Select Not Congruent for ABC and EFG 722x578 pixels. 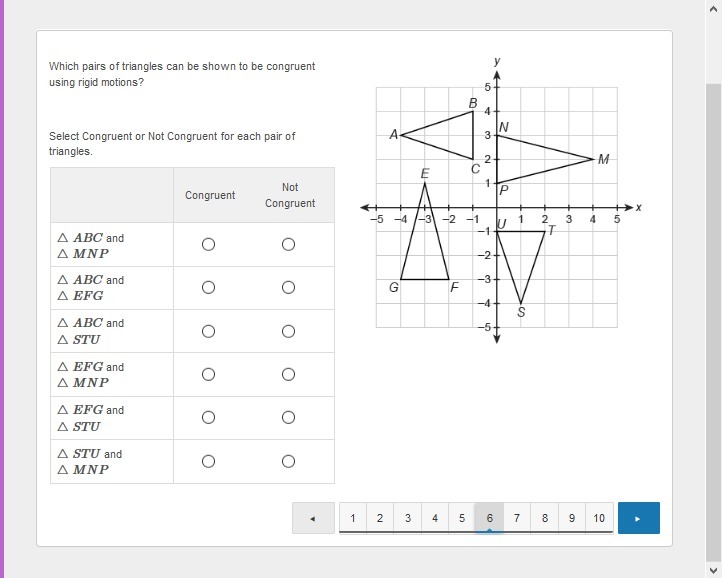click(288, 288)
